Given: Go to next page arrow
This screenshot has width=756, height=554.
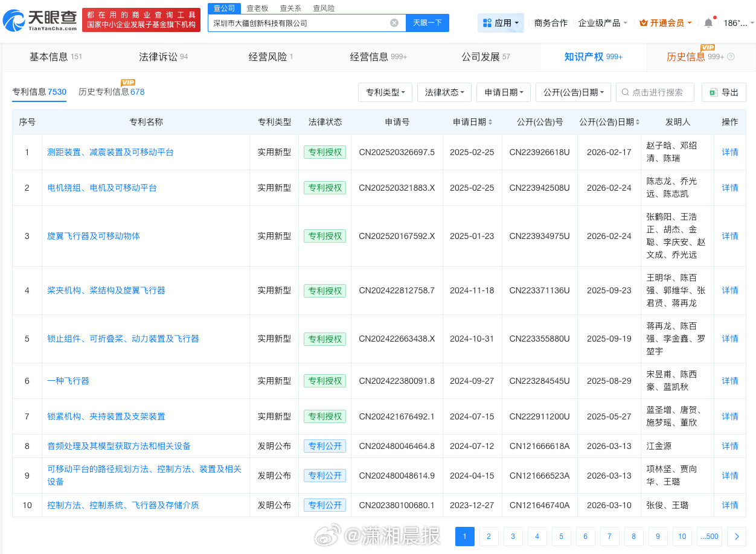Looking at the screenshot, I should 737,536.
